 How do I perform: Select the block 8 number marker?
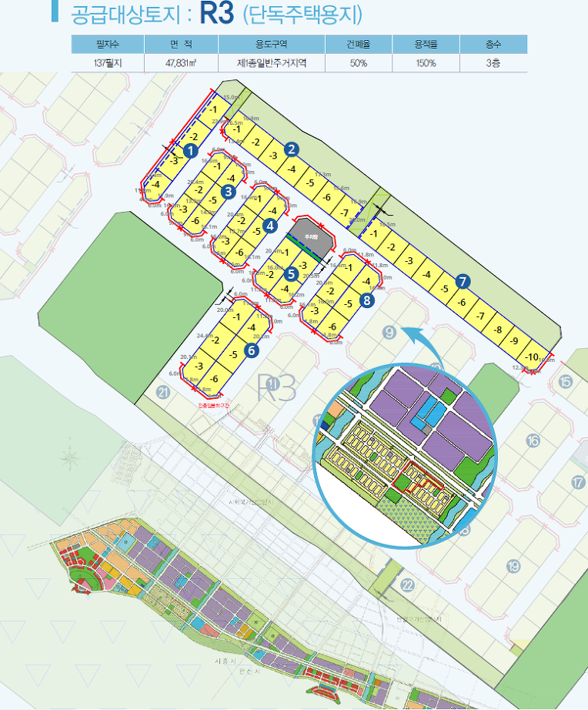pyautogui.click(x=366, y=300)
